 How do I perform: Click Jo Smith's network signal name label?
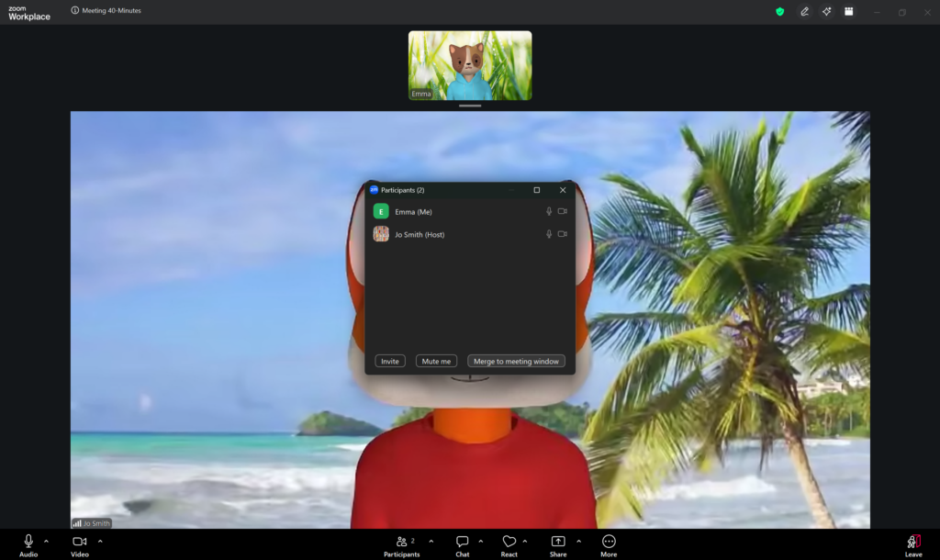(92, 523)
